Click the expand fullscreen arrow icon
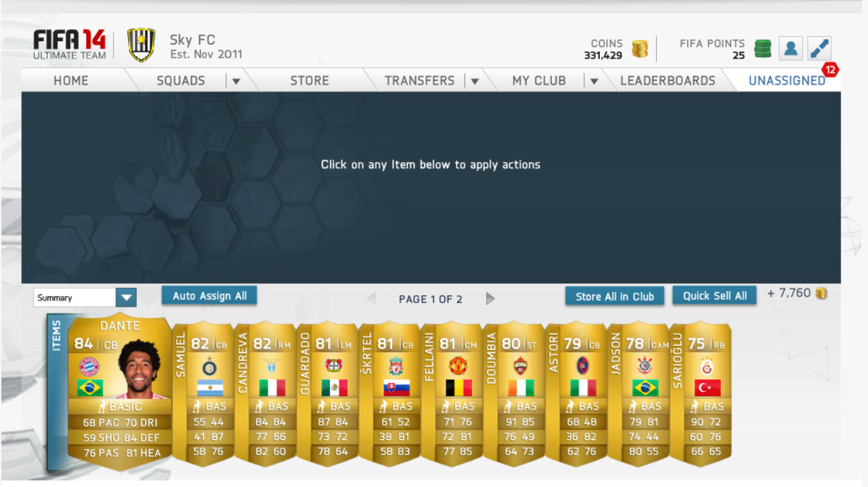 point(820,48)
